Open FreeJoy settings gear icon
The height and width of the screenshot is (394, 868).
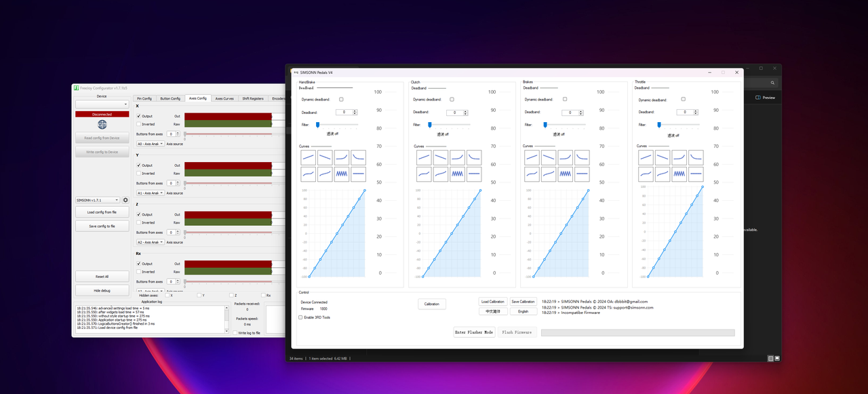(x=125, y=200)
